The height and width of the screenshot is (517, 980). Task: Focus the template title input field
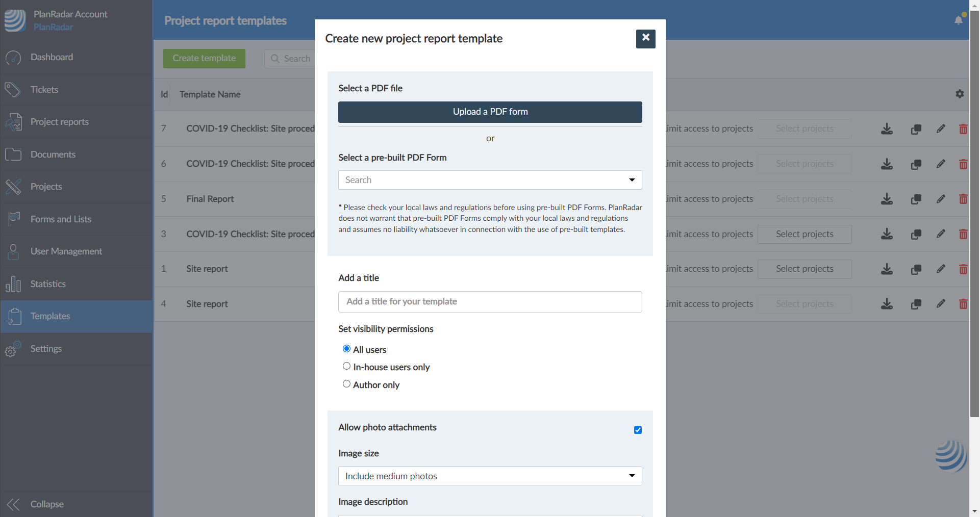[490, 302]
